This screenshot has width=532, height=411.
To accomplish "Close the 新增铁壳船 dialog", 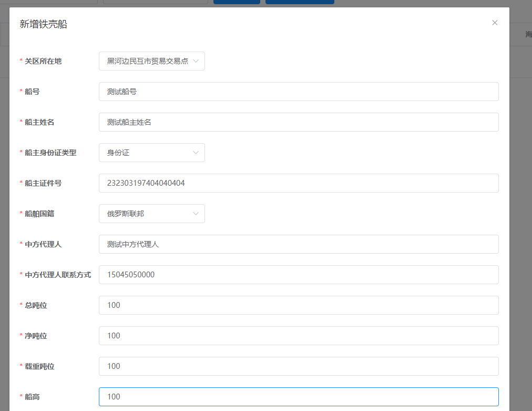I will 495,23.
